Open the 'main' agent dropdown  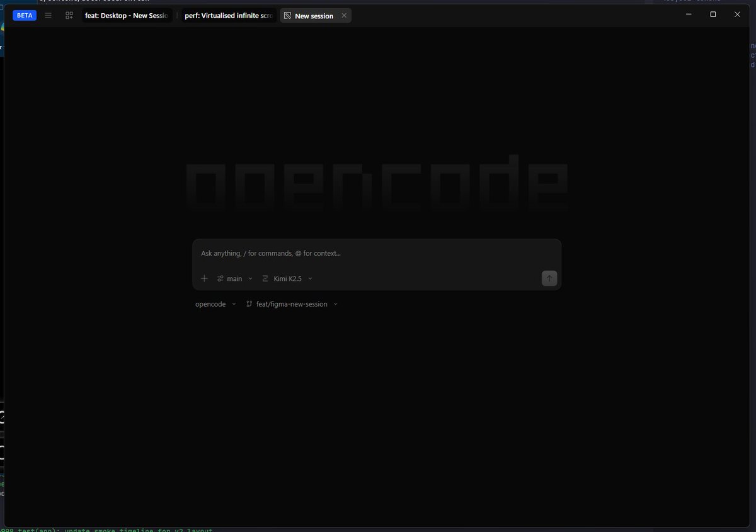tap(235, 278)
